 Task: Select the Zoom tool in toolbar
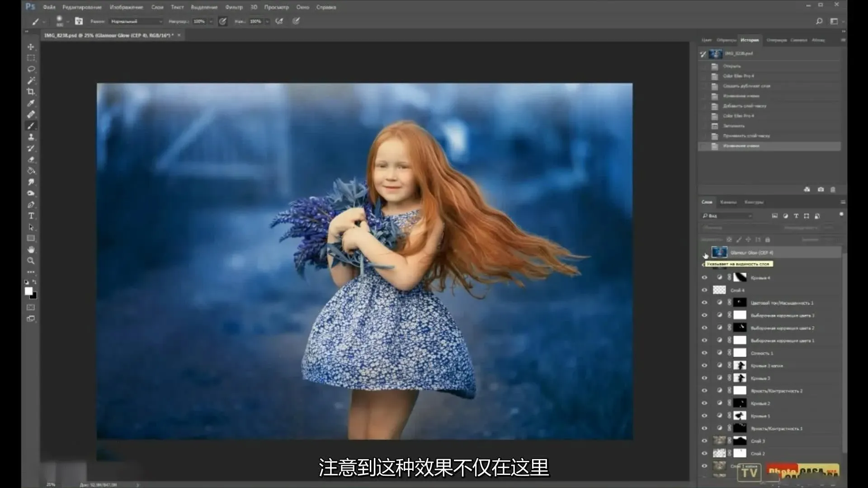31,261
